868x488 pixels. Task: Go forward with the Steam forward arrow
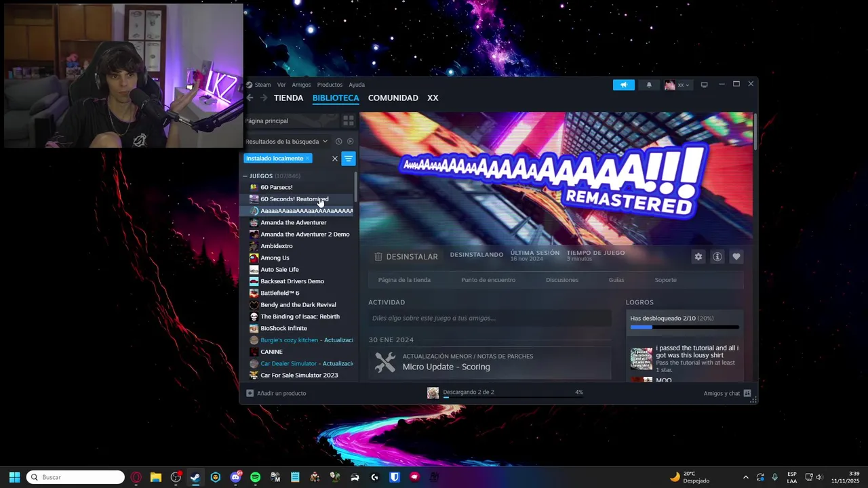coord(264,98)
